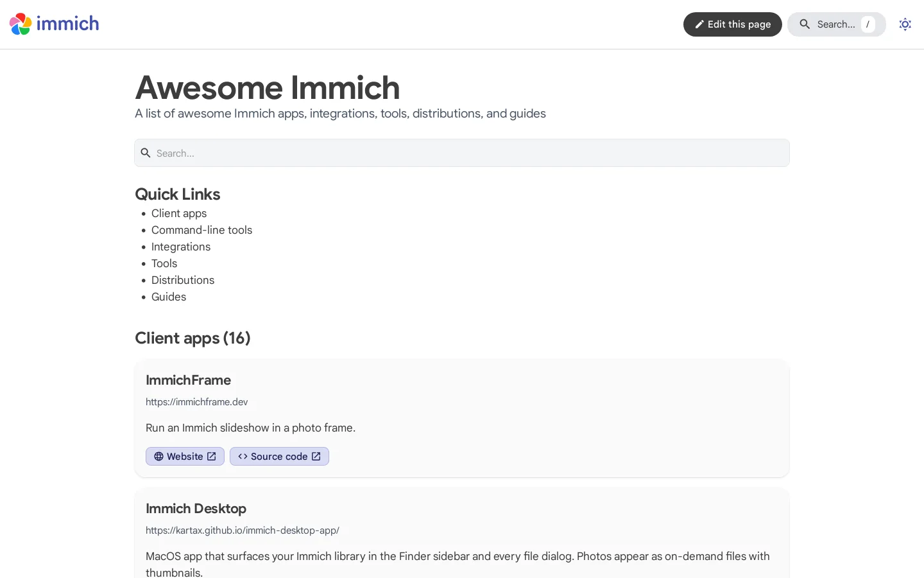924x578 pixels.
Task: Click the Immich Desktop github.io URL text
Action: pos(243,530)
